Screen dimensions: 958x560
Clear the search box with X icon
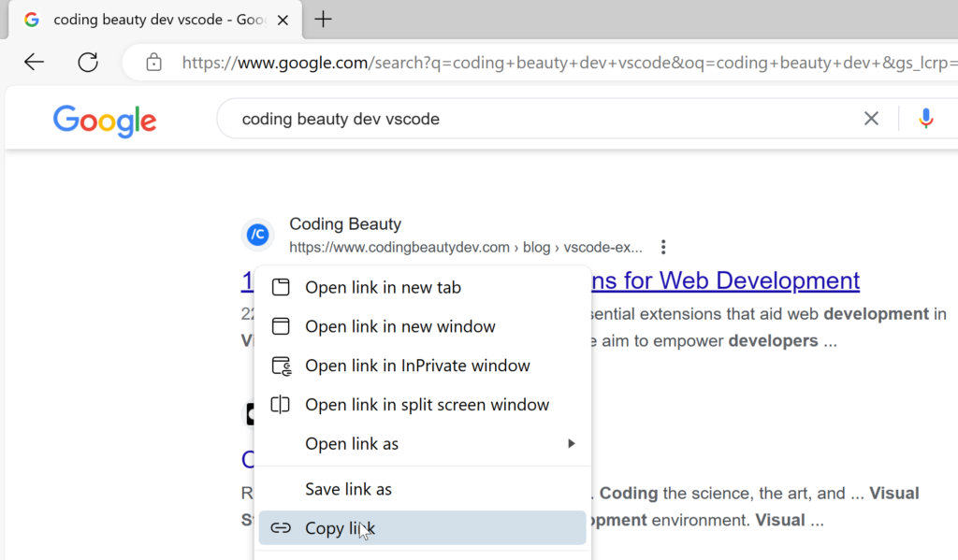(871, 119)
